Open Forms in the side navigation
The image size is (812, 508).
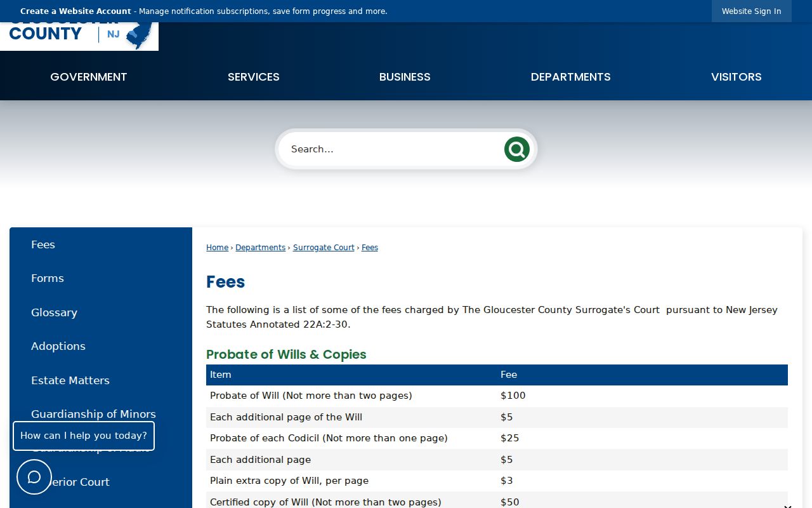click(48, 278)
